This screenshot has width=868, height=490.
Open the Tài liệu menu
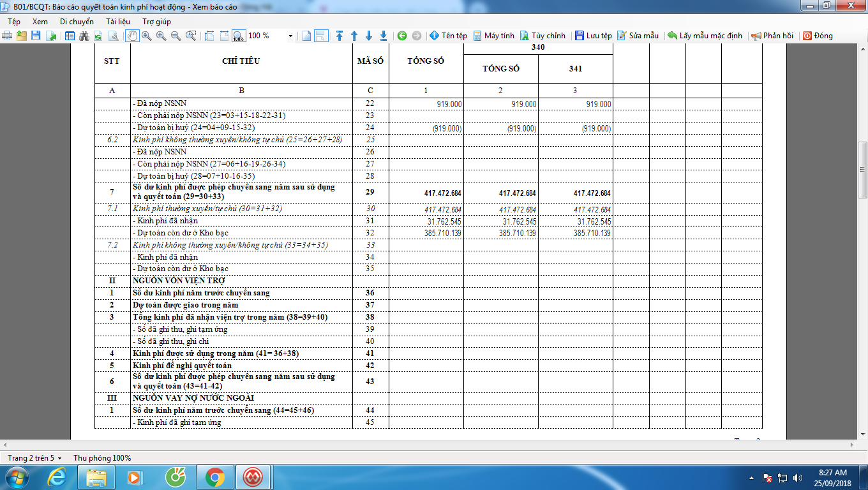click(x=117, y=22)
